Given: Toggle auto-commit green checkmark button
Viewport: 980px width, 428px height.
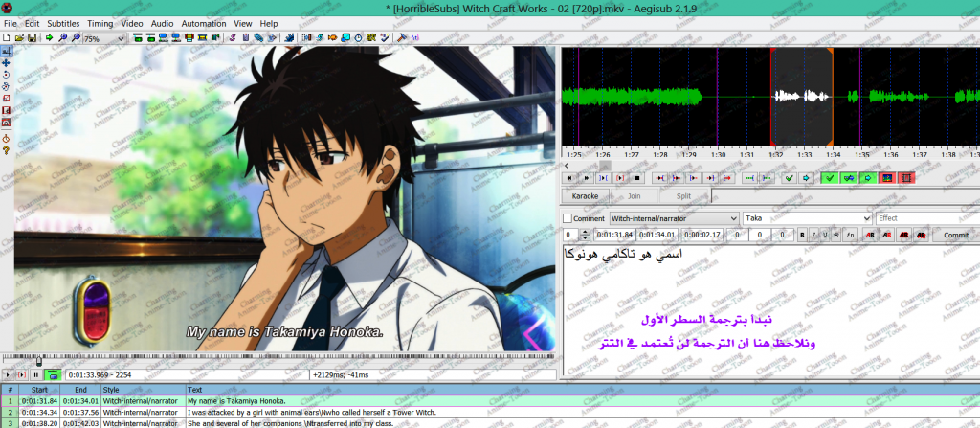Looking at the screenshot, I should click(x=828, y=177).
